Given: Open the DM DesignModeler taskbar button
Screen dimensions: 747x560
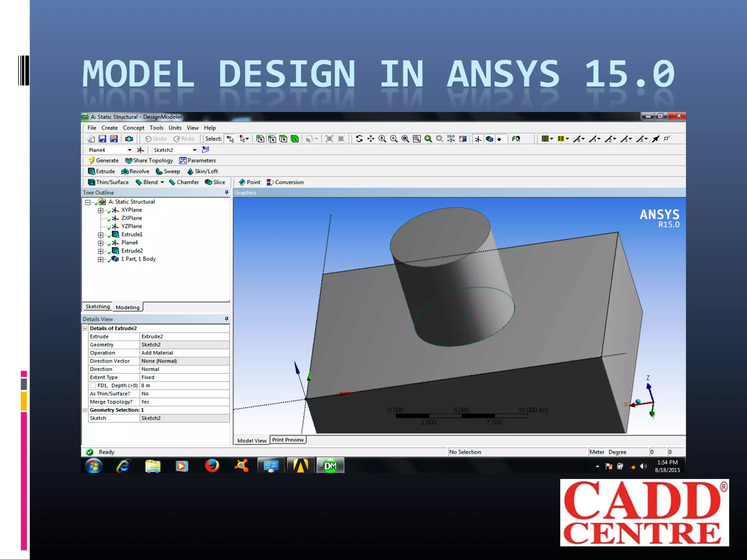Looking at the screenshot, I should [330, 466].
